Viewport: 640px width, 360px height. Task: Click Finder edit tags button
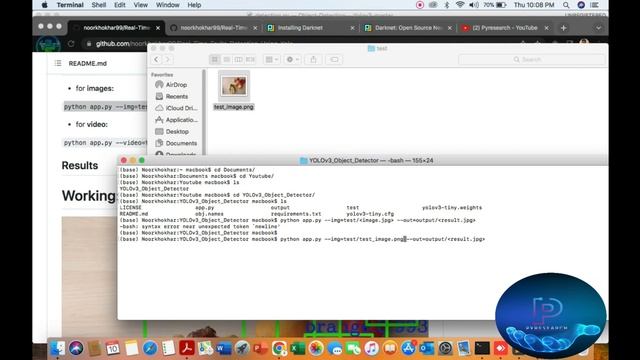(334, 60)
